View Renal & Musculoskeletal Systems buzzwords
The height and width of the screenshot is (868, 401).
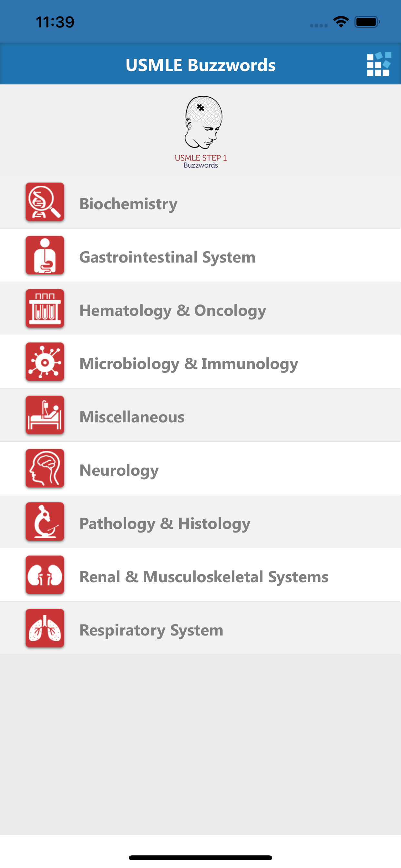point(203,576)
